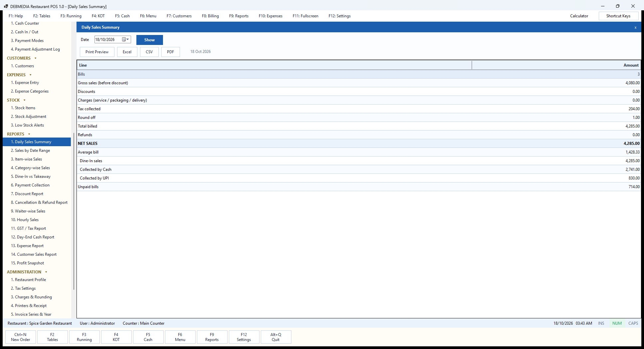Click the Show button
The width and height of the screenshot is (644, 349).
click(x=149, y=40)
